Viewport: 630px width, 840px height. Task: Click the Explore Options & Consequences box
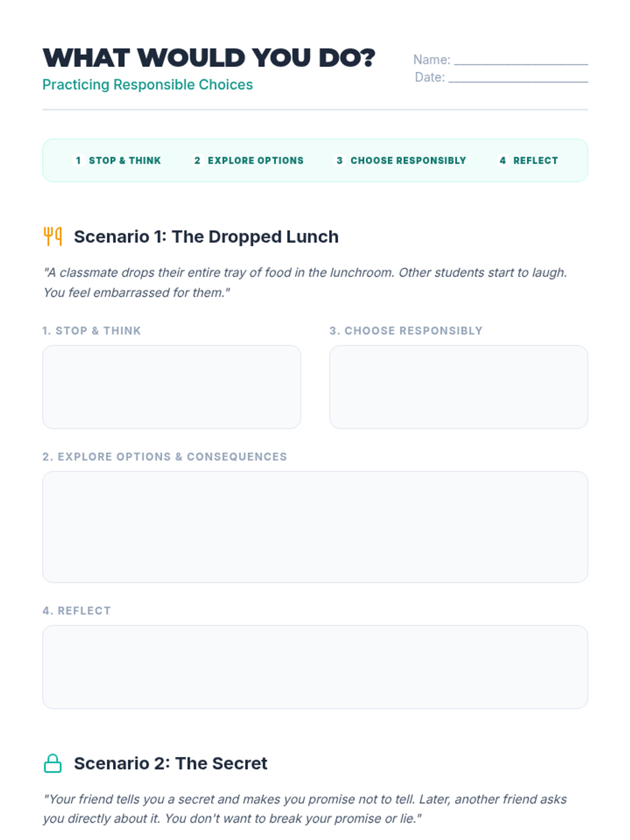(315, 527)
